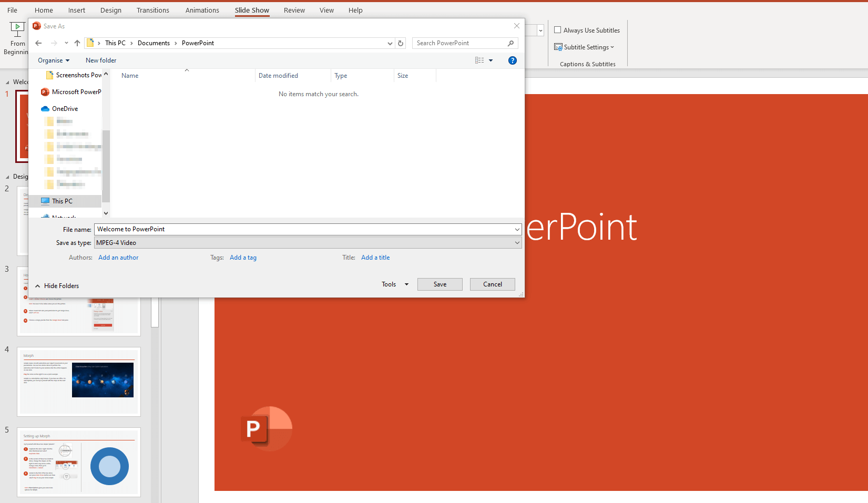This screenshot has height=503, width=868.
Task: Click the Refresh button next to address bar
Action: 401,43
